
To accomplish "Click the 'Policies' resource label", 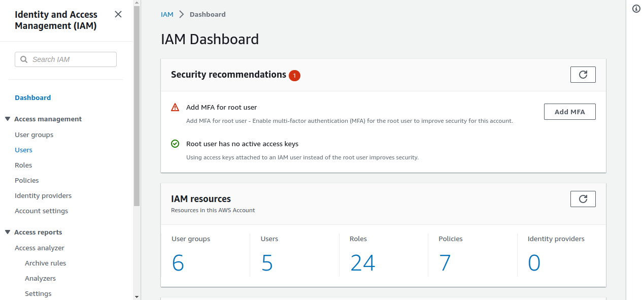I will (451, 239).
